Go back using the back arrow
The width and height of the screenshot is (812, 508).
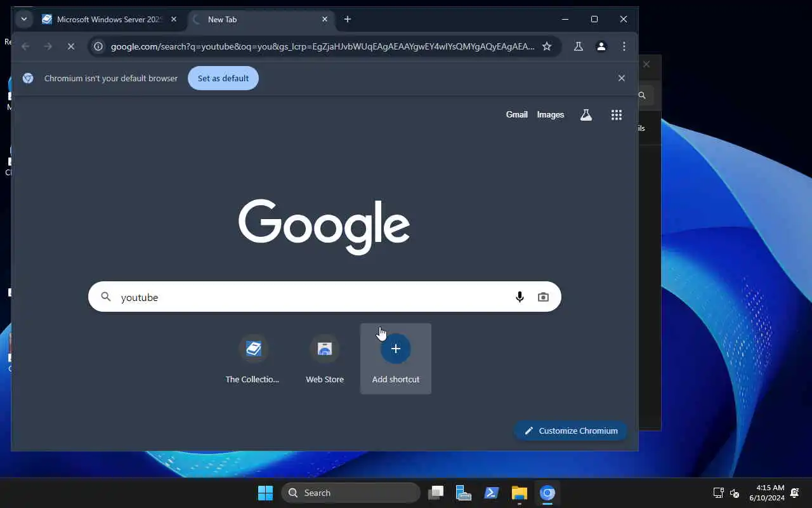click(25, 46)
